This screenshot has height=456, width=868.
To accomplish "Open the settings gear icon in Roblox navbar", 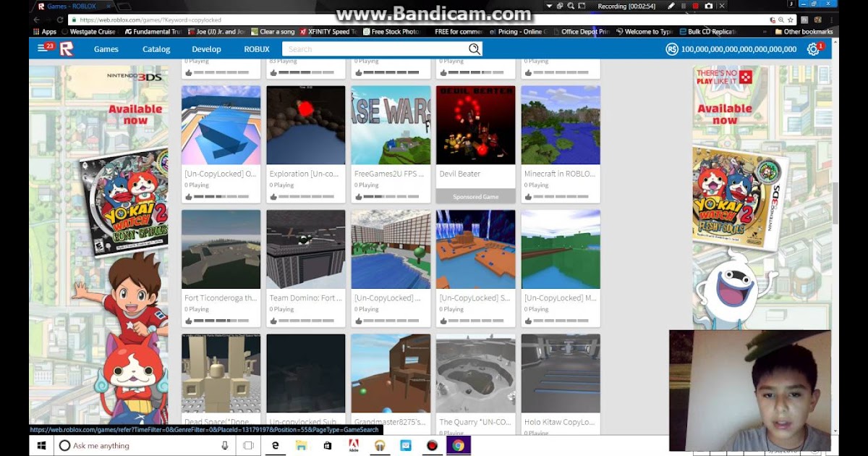I will (813, 49).
